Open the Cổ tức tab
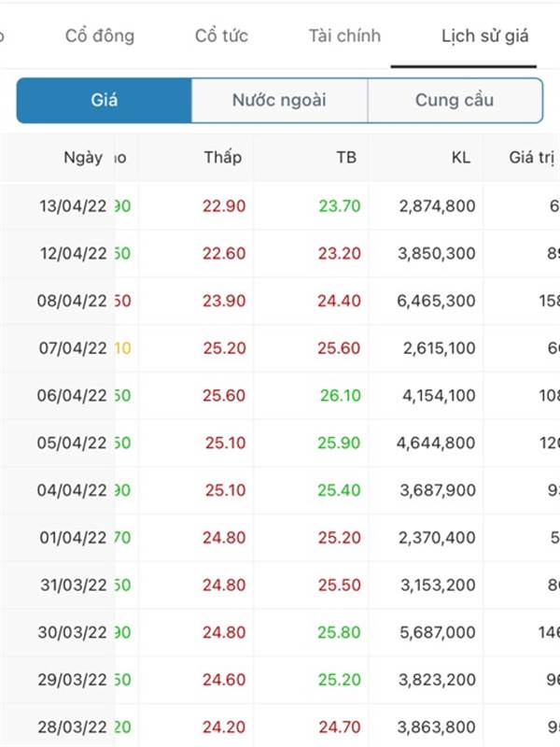Image resolution: width=560 pixels, height=747 pixels. 221,36
